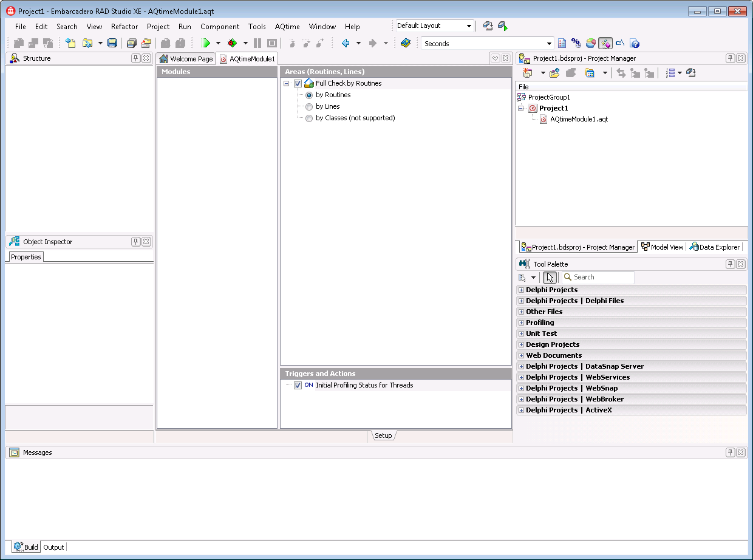Image resolution: width=753 pixels, height=560 pixels.
Task: Toggle the highlighted eraser icon in AQtime toolbar
Action: coord(605,43)
